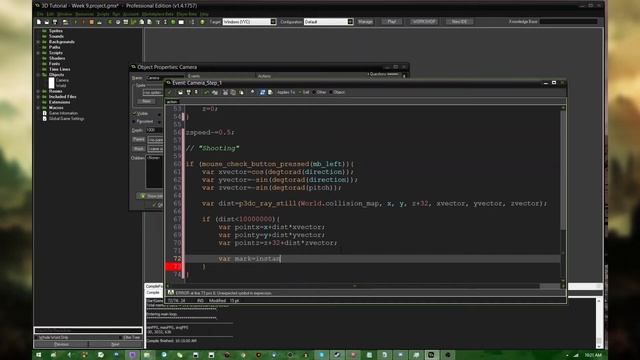Screen dimensions: 640x360
Task: Open the File menu
Action: [40, 14]
